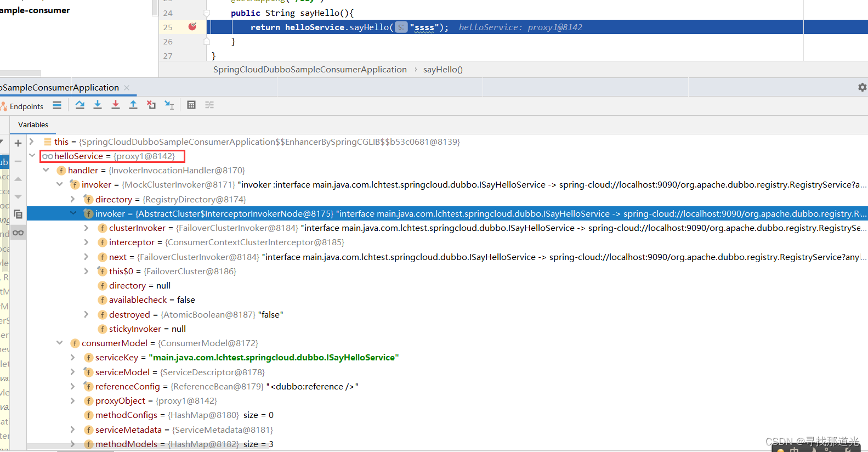Image resolution: width=868 pixels, height=452 pixels.
Task: Expand the directory RegistryDirectory node
Action: (72, 199)
